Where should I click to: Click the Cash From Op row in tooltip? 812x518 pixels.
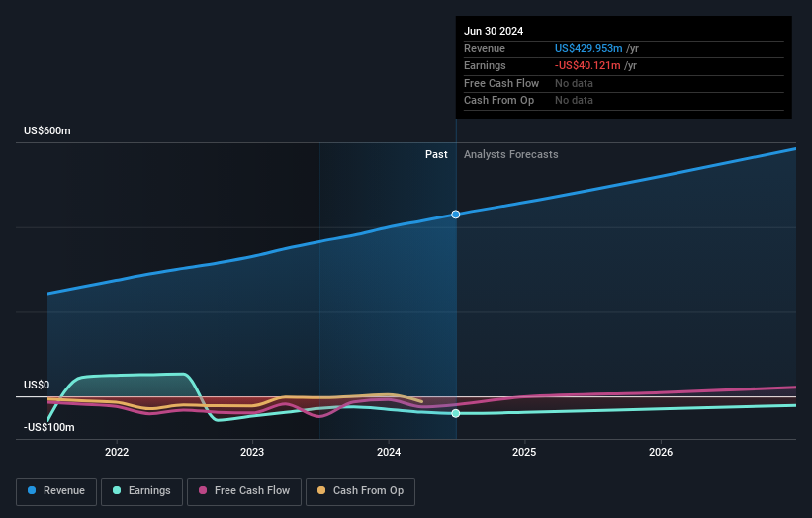click(x=623, y=101)
